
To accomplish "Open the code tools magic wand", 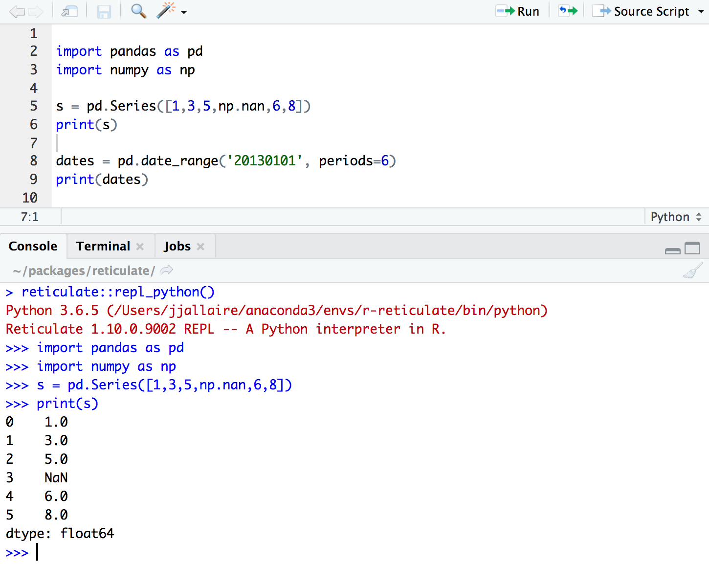I will tap(166, 11).
